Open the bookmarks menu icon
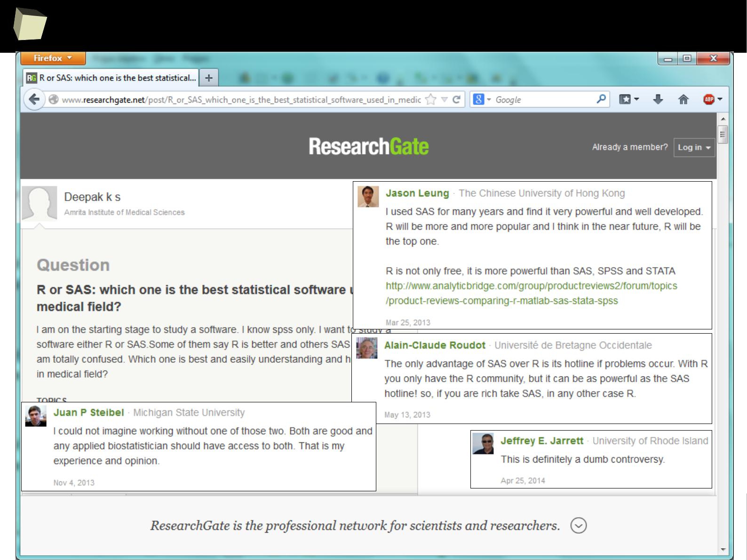 pos(625,99)
